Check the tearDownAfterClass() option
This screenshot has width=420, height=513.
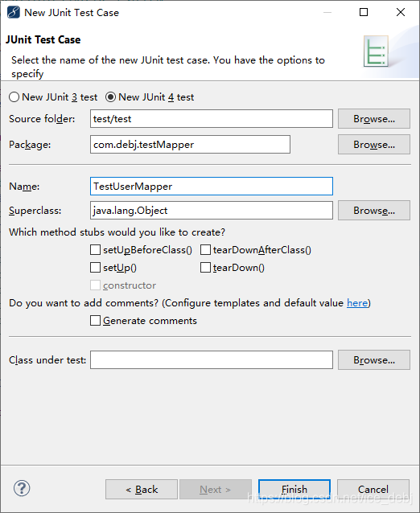click(x=205, y=250)
